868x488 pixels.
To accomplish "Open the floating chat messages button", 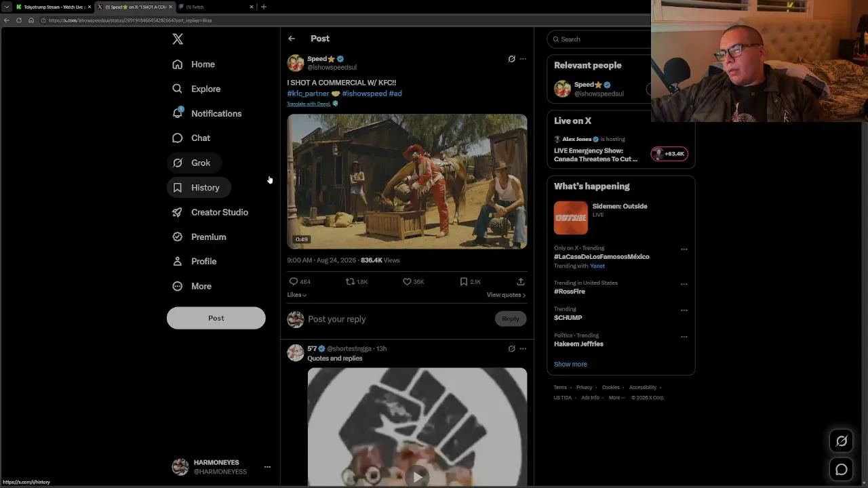I will click(842, 470).
